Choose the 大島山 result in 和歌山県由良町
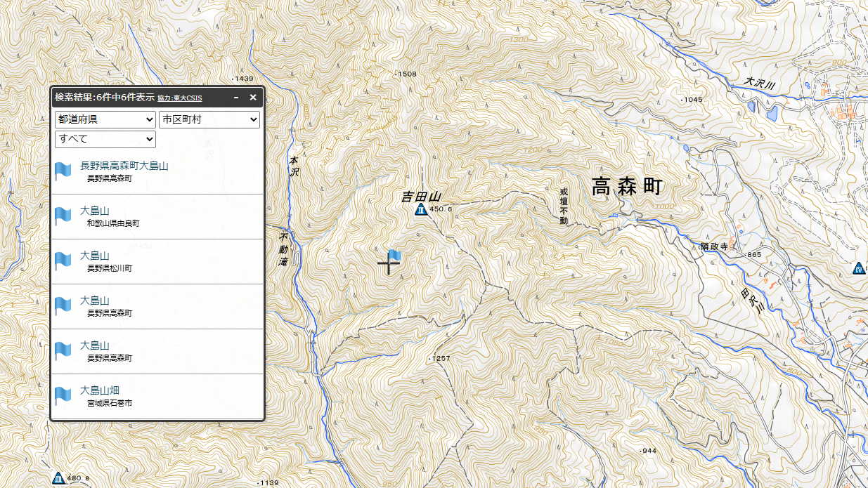 [x=95, y=211]
